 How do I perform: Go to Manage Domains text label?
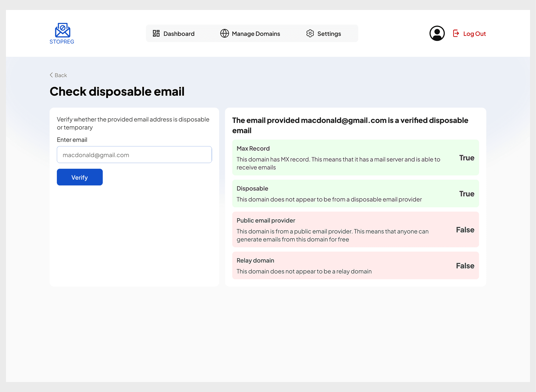click(256, 34)
